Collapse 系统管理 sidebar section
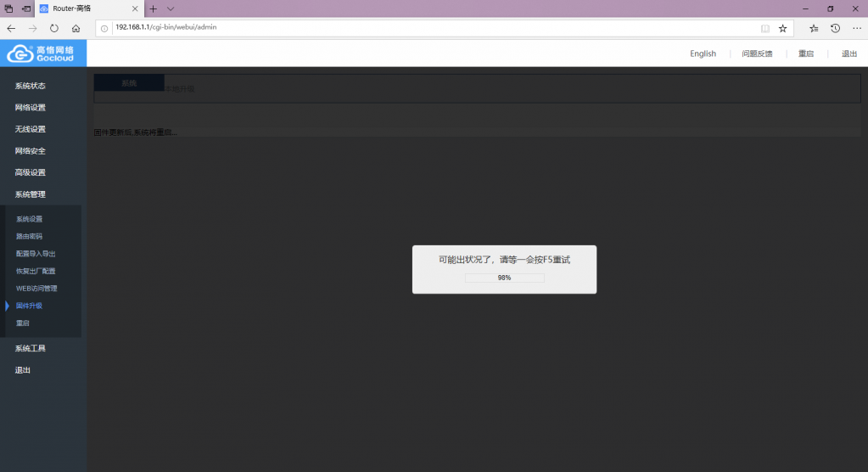 (x=31, y=194)
